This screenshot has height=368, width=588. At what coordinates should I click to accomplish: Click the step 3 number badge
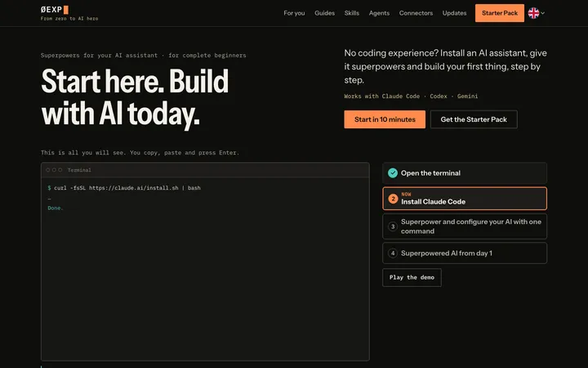pos(393,227)
